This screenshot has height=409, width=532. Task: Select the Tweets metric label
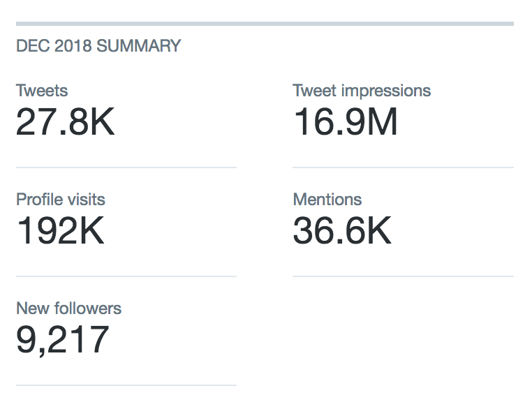42,91
